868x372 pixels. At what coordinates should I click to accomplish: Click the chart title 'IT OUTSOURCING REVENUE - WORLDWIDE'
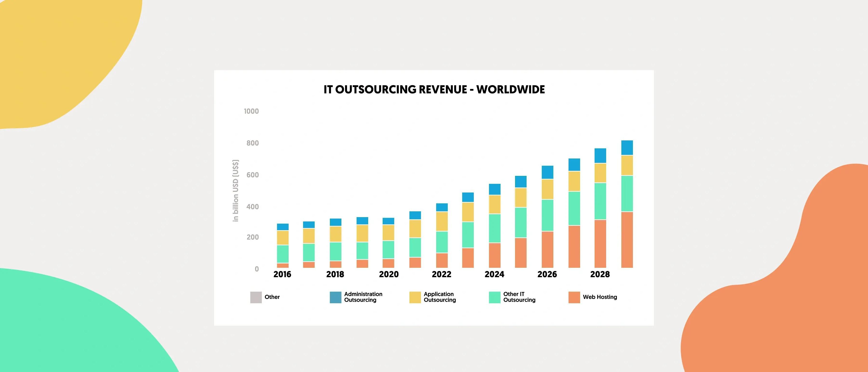(434, 90)
